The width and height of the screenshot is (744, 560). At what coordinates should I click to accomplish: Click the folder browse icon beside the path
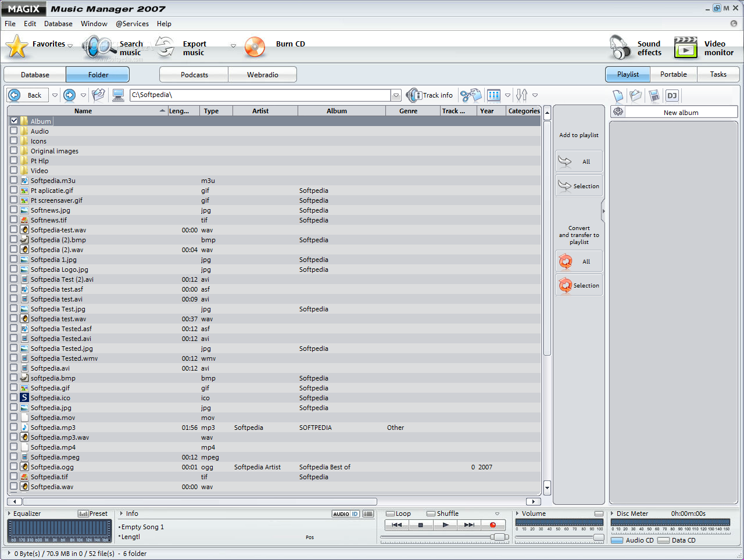99,95
